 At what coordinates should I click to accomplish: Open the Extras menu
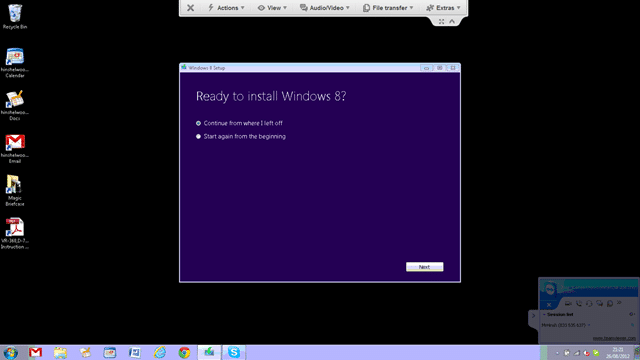443,8
